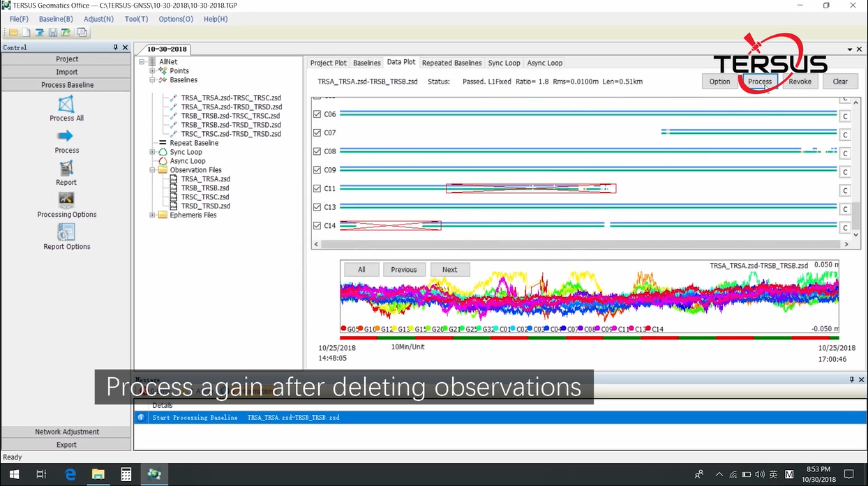Open Processing Options icon
868x486 pixels.
pos(66,201)
